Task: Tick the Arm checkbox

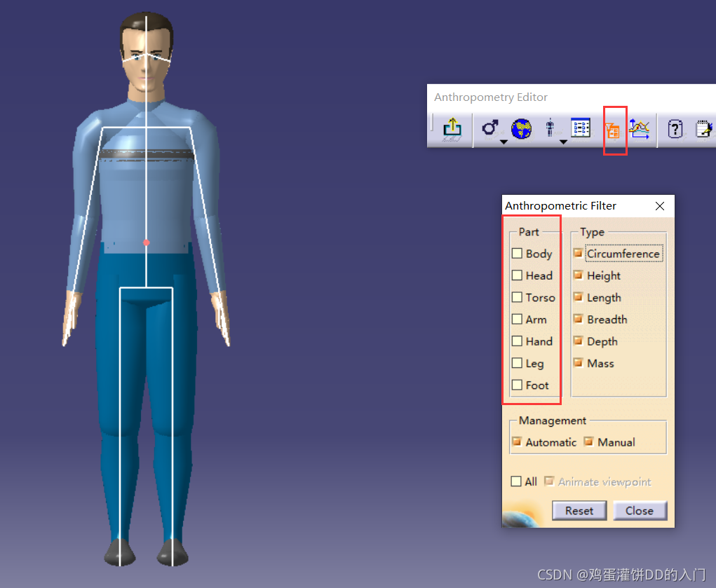Action: click(517, 319)
